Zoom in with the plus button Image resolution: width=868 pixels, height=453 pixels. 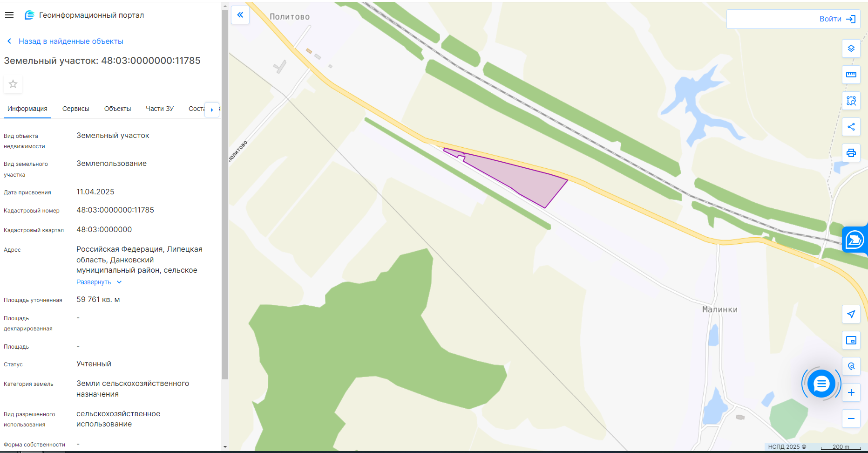tap(851, 392)
